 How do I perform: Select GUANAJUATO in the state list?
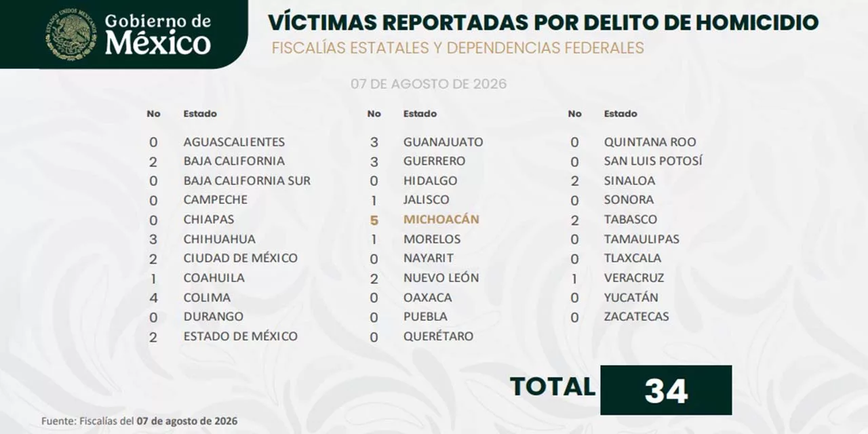(x=443, y=142)
